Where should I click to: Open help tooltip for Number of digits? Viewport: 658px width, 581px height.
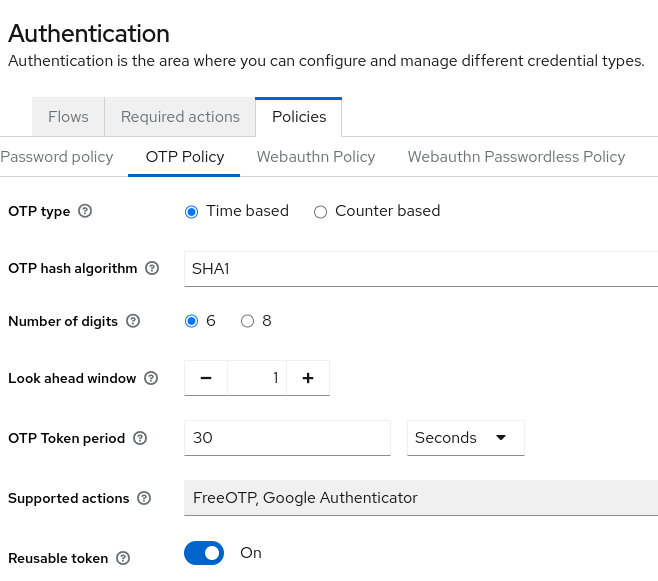[x=133, y=321]
